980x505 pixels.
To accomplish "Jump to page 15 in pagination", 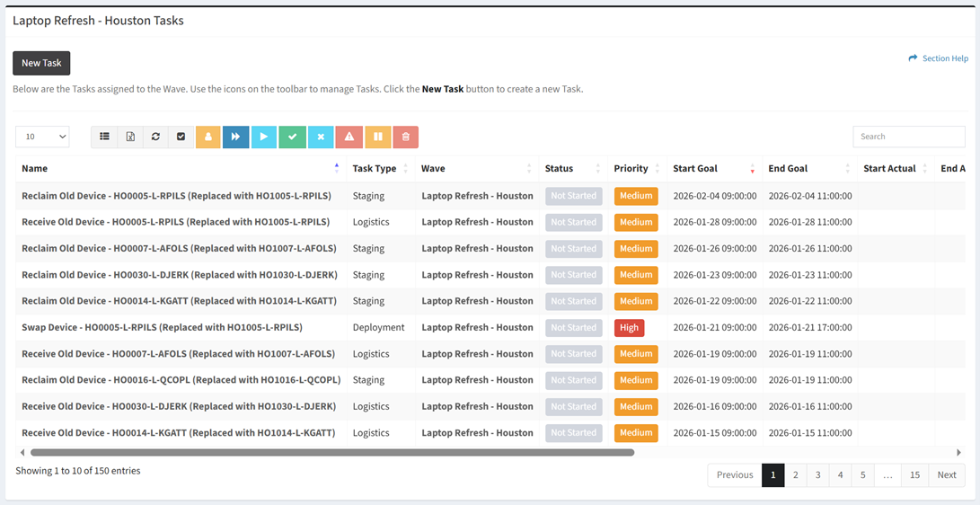I will (914, 474).
